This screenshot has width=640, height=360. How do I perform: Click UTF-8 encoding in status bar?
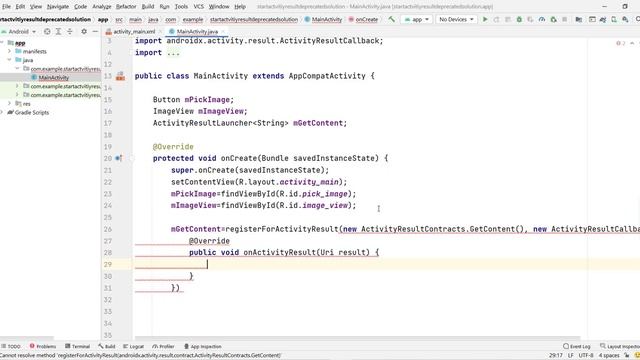586,356
